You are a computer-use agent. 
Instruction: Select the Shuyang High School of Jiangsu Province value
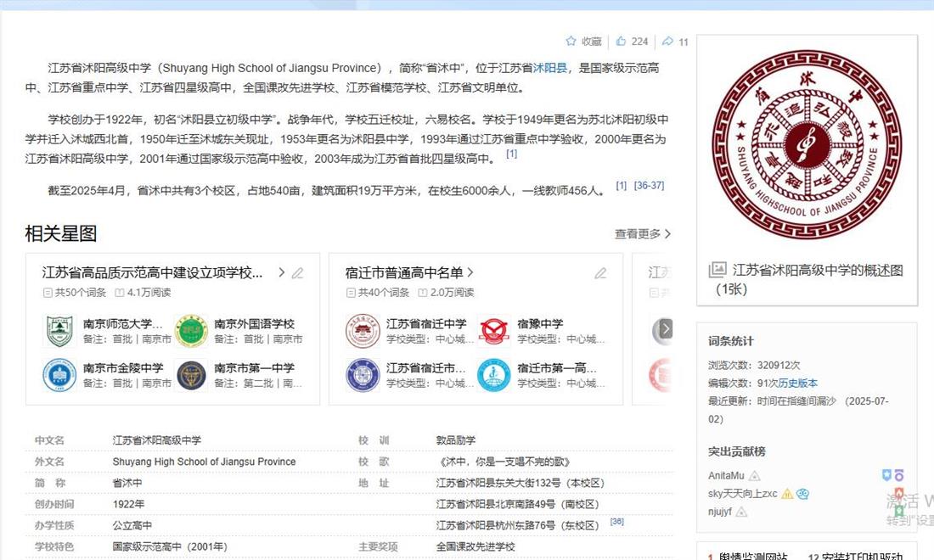(205, 462)
